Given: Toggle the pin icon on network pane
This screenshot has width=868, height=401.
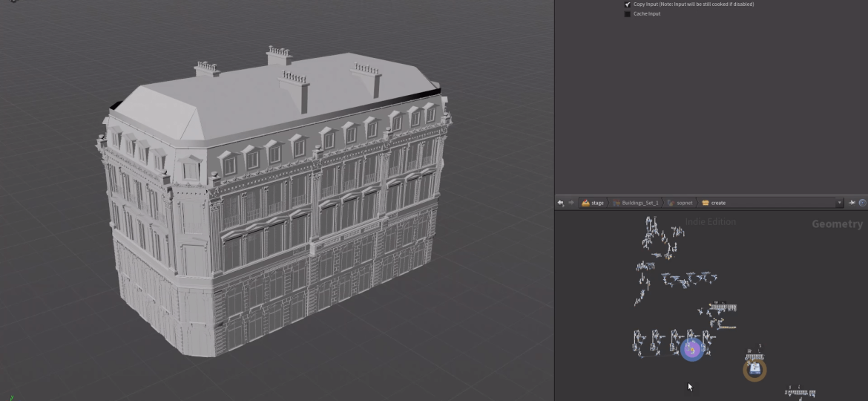Looking at the screenshot, I should 852,203.
